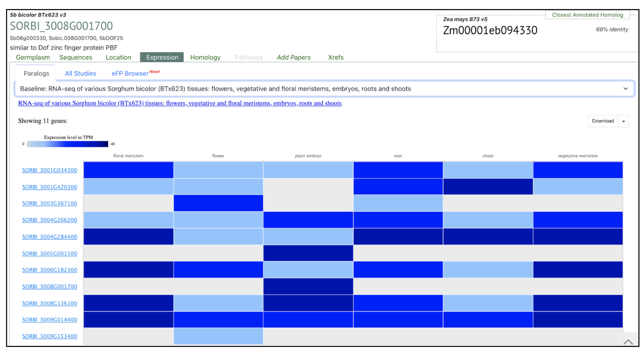
Task: Open the Download dropdown caret
Action: (x=624, y=121)
